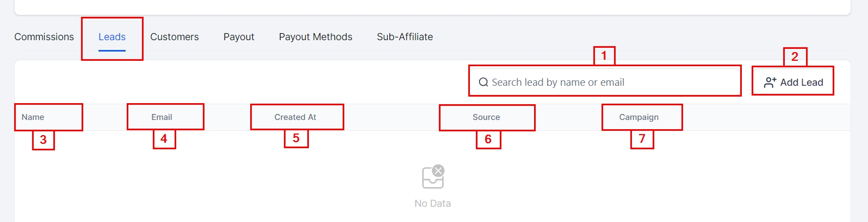Click the Campaign column header
868x222 pixels.
point(638,117)
